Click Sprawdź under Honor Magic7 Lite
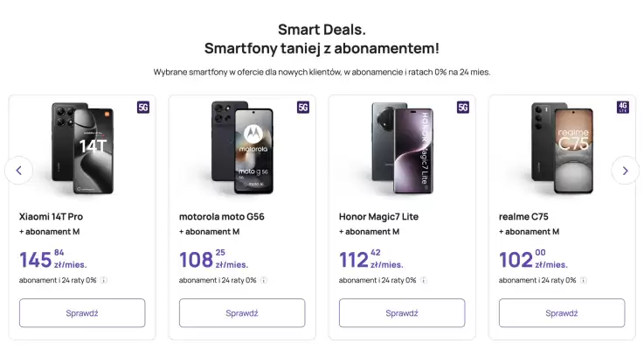 click(402, 312)
